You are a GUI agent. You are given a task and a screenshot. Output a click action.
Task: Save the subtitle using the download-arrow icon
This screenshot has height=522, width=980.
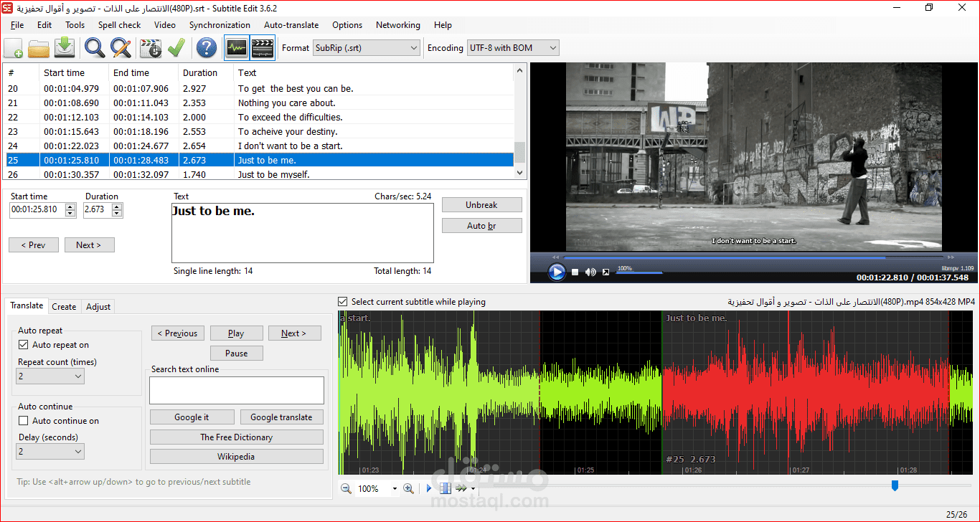click(x=65, y=48)
